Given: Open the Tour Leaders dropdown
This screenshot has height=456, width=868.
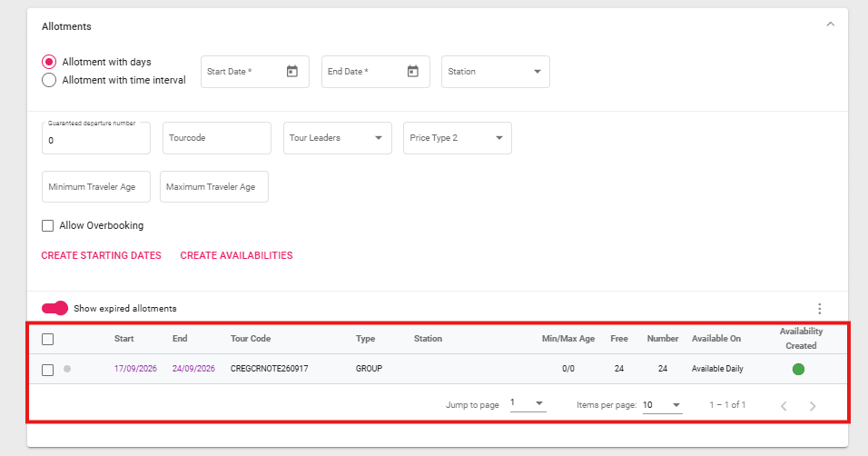Looking at the screenshot, I should pos(338,138).
